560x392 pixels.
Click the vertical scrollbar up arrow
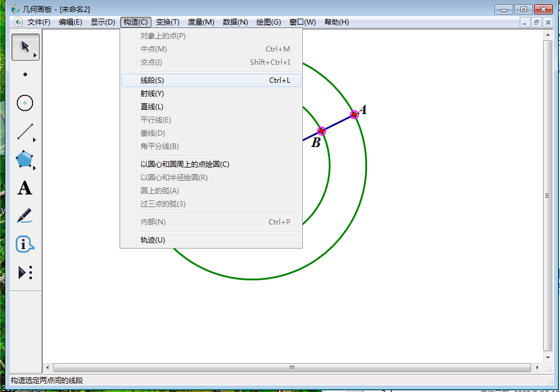click(548, 35)
